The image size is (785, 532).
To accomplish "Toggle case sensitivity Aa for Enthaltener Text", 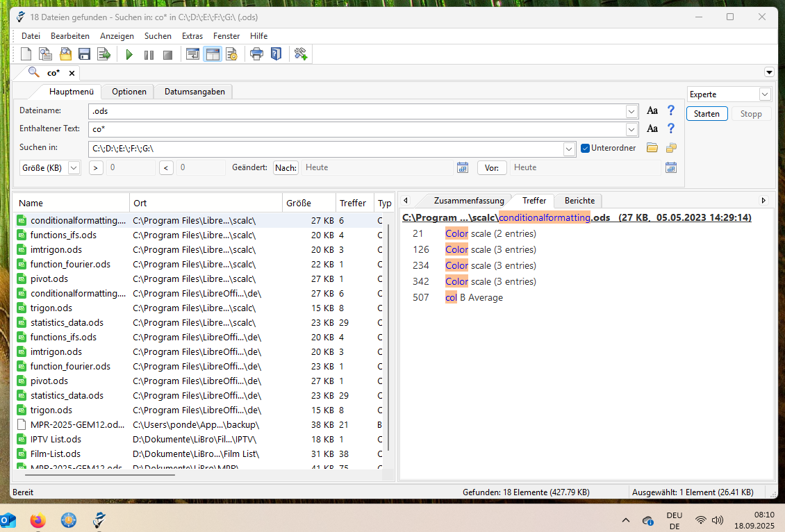I will click(652, 128).
